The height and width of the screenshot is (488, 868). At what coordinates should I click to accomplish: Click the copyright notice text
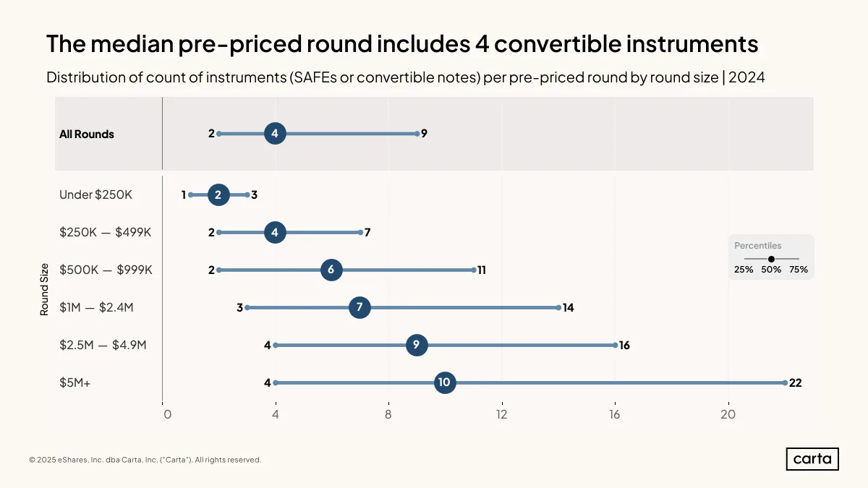(x=145, y=460)
